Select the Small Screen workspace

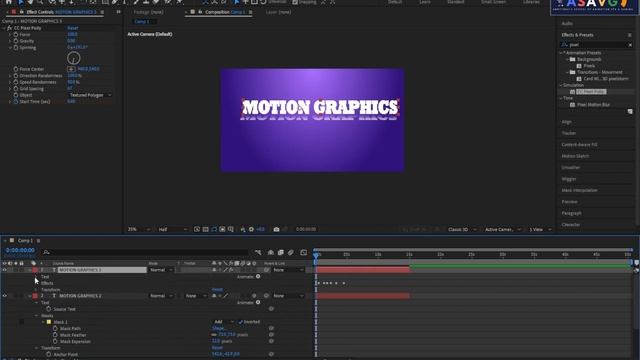[493, 2]
